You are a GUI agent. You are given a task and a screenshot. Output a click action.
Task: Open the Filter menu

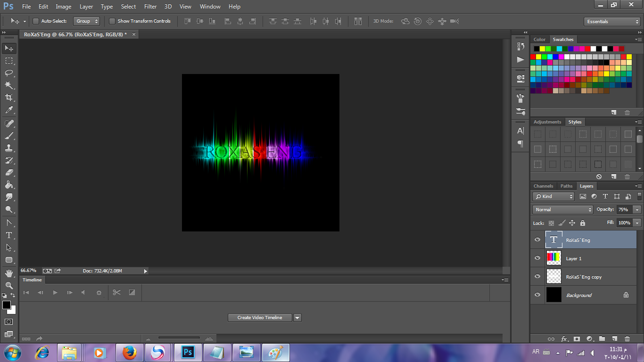pyautogui.click(x=150, y=7)
